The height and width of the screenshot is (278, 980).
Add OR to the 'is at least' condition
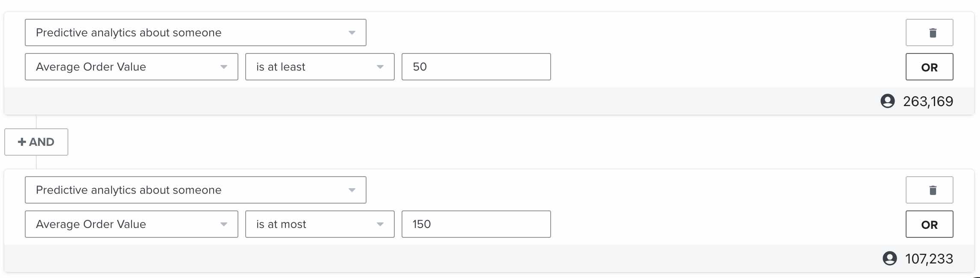[929, 67]
